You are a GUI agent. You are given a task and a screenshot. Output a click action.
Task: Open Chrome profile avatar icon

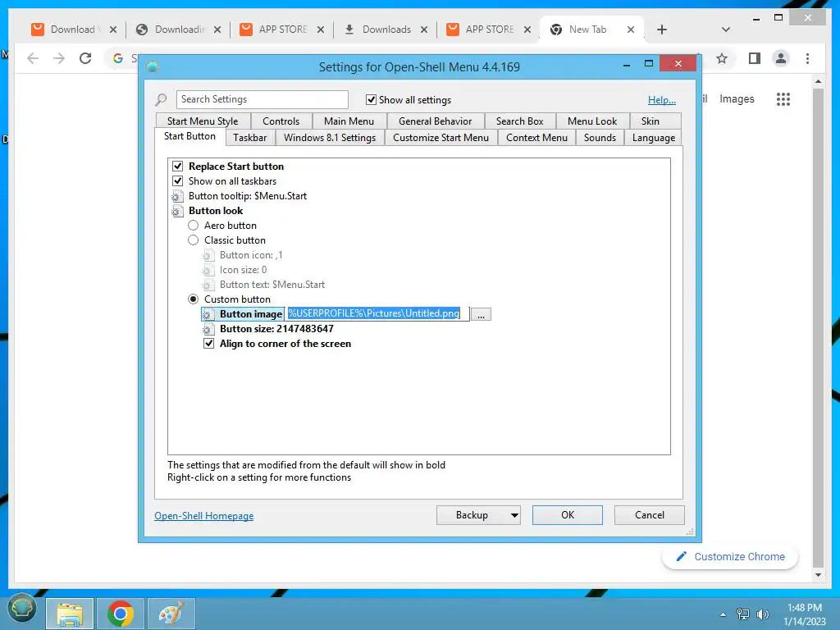click(781, 58)
